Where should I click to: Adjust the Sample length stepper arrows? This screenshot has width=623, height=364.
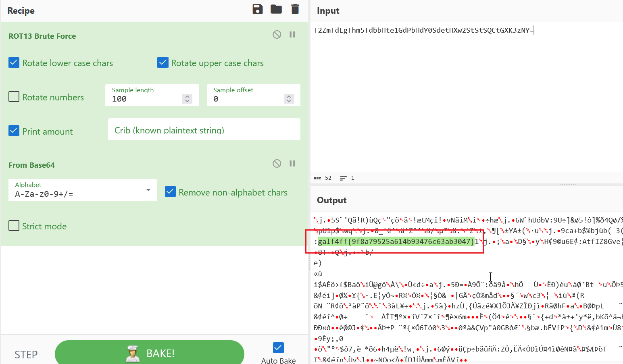187,99
